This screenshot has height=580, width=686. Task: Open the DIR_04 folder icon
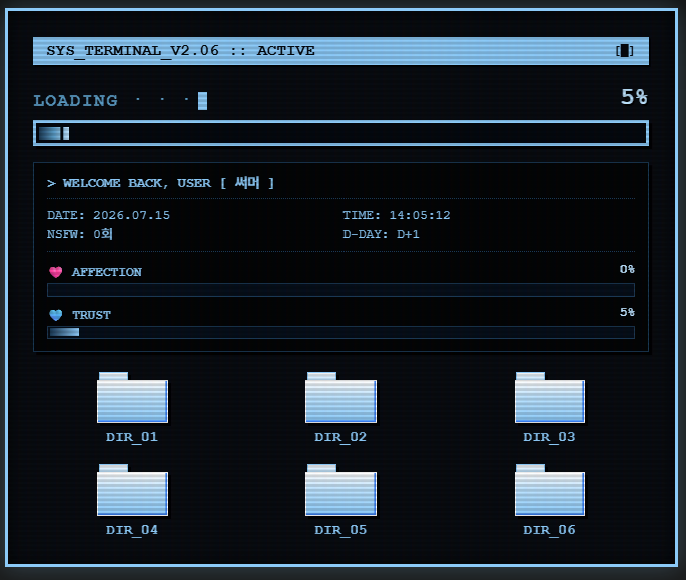click(x=132, y=489)
